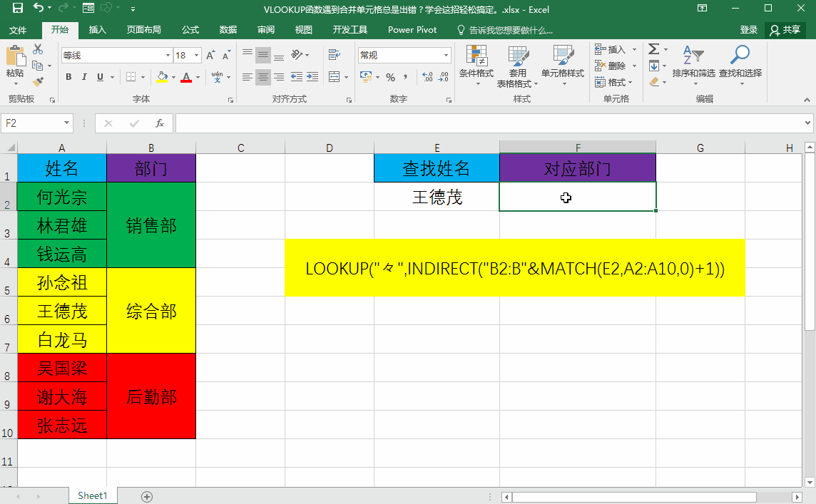The height and width of the screenshot is (504, 816).
Task: Click the Save icon in the quick access toolbar
Action: [18, 9]
